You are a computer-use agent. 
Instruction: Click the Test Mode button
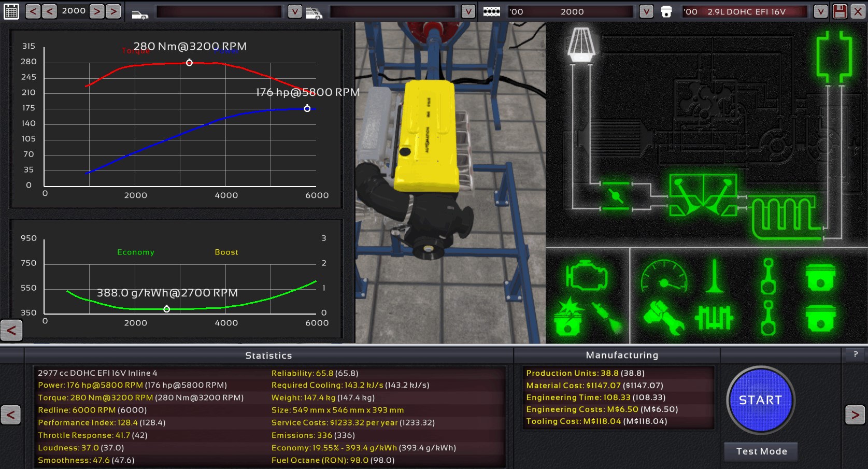point(761,451)
